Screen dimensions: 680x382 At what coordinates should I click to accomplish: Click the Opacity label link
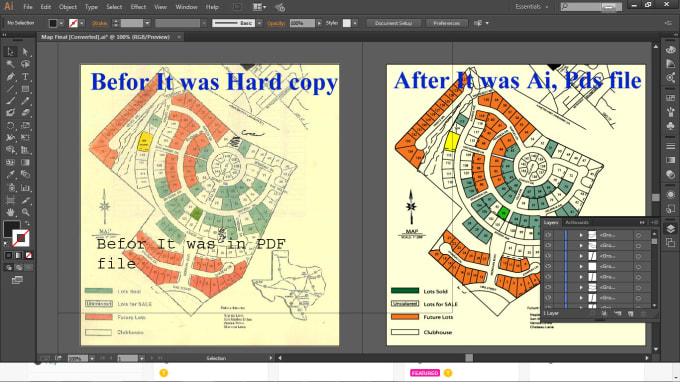[x=276, y=23]
